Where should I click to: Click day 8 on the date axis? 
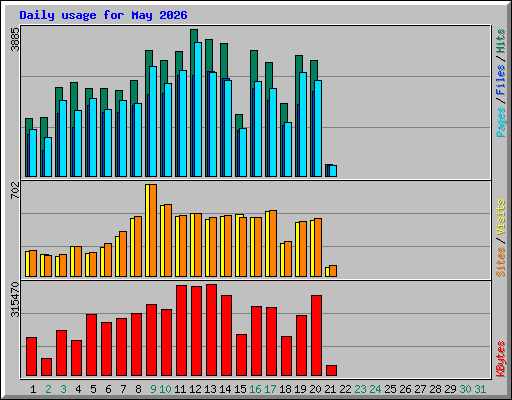pos(138,389)
